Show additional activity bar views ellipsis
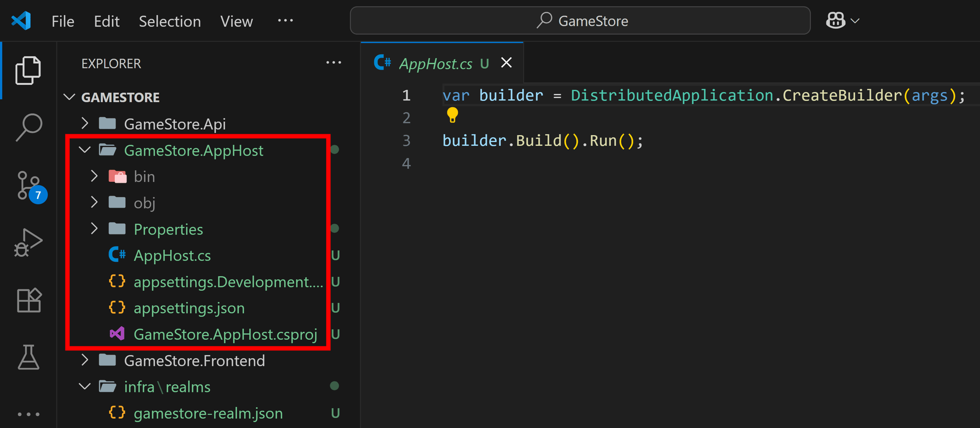980x428 pixels. click(29, 414)
